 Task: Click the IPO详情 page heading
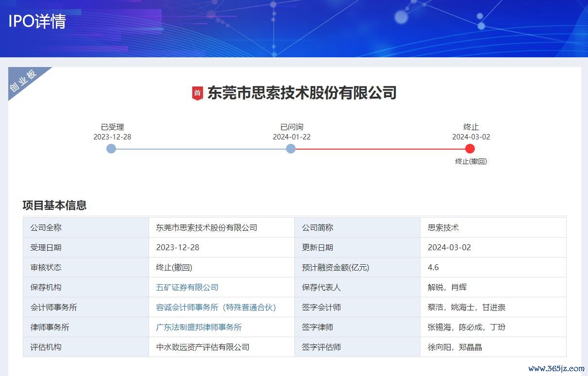click(37, 21)
